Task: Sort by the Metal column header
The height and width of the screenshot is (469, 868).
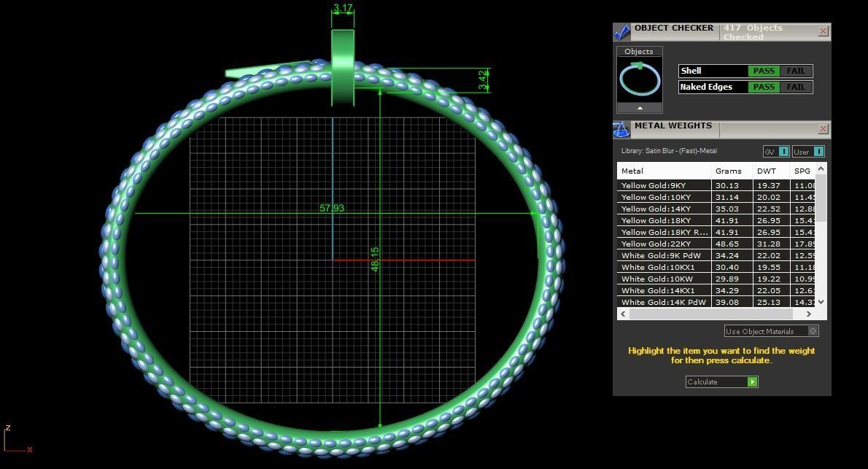Action: 664,171
